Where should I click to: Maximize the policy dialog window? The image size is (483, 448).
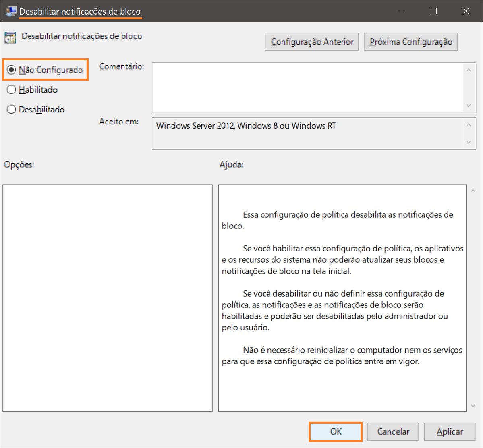433,11
